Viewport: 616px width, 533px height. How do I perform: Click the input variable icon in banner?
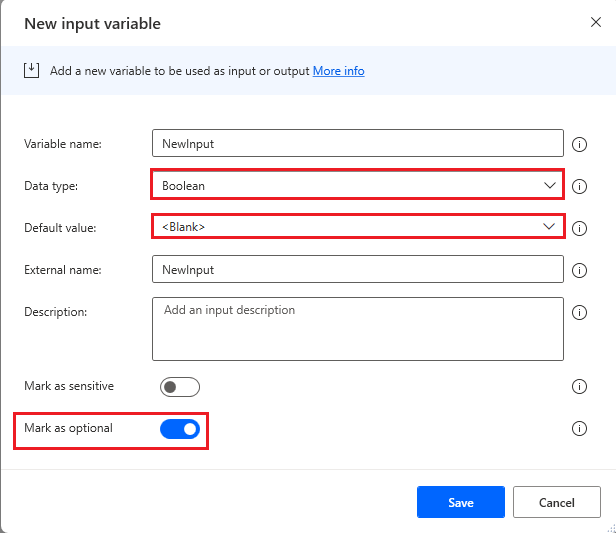click(31, 71)
